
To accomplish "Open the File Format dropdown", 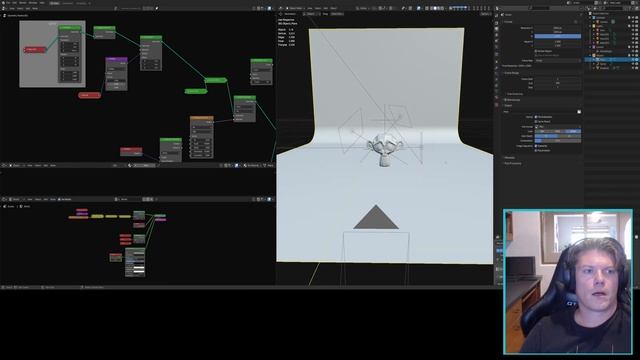I will [558, 127].
